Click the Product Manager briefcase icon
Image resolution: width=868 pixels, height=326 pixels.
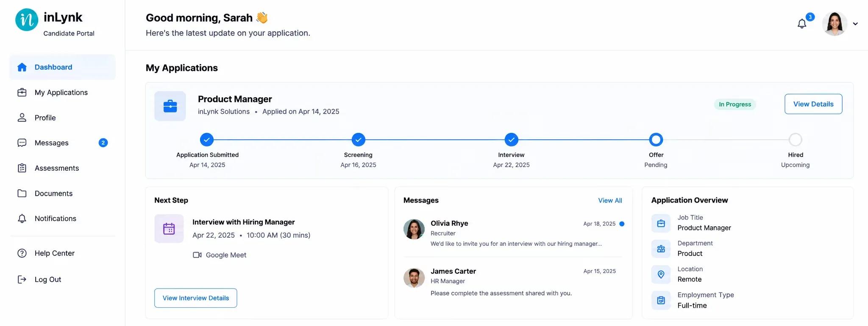coord(170,106)
